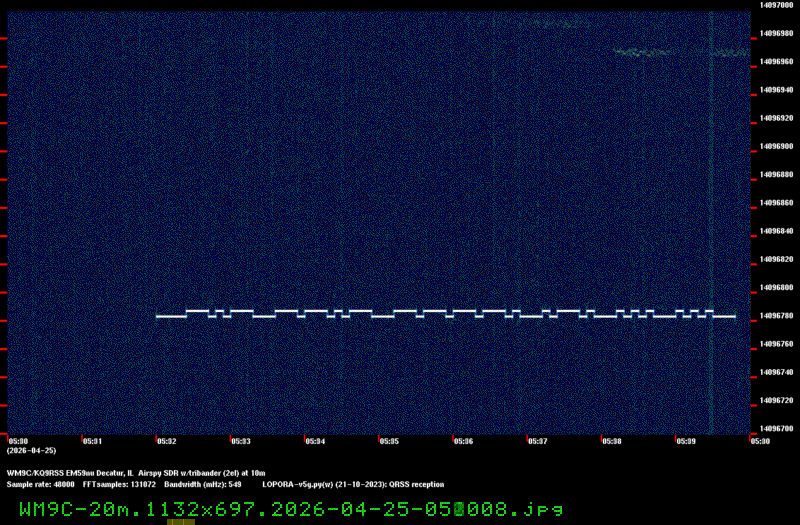Click the 05:35 time axis marker

click(x=389, y=441)
